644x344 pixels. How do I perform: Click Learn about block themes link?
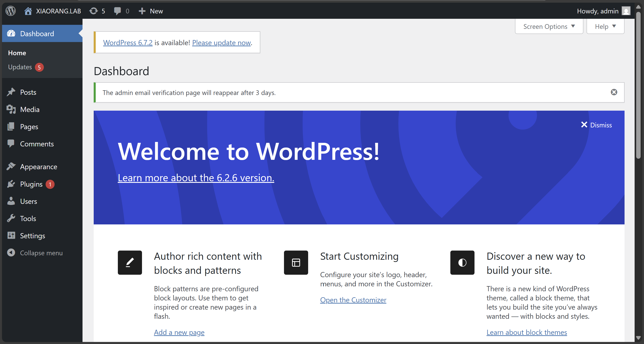tap(527, 332)
